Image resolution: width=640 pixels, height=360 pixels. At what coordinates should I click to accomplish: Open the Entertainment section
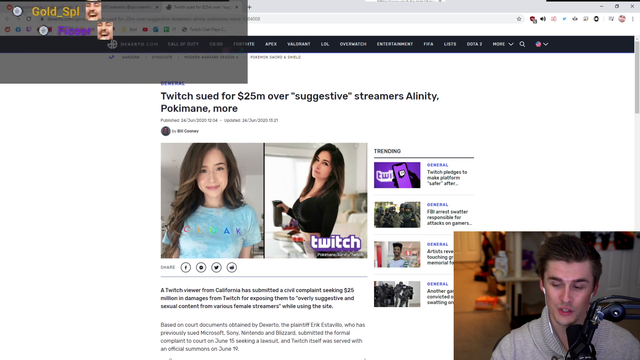tap(395, 44)
